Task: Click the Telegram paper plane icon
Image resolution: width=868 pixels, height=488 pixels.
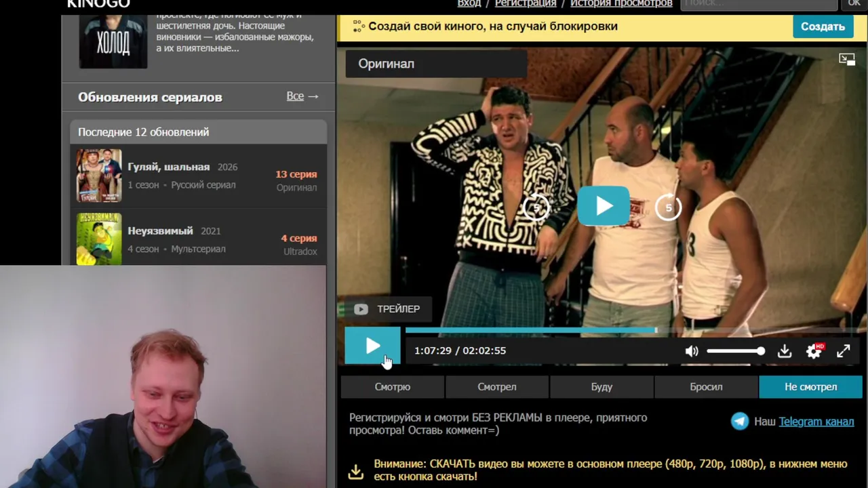Action: coord(740,421)
